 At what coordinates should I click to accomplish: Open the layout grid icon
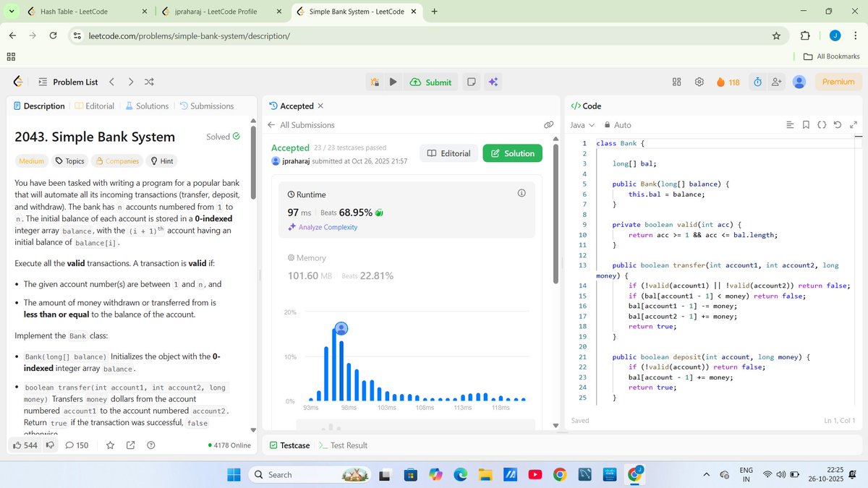click(677, 82)
